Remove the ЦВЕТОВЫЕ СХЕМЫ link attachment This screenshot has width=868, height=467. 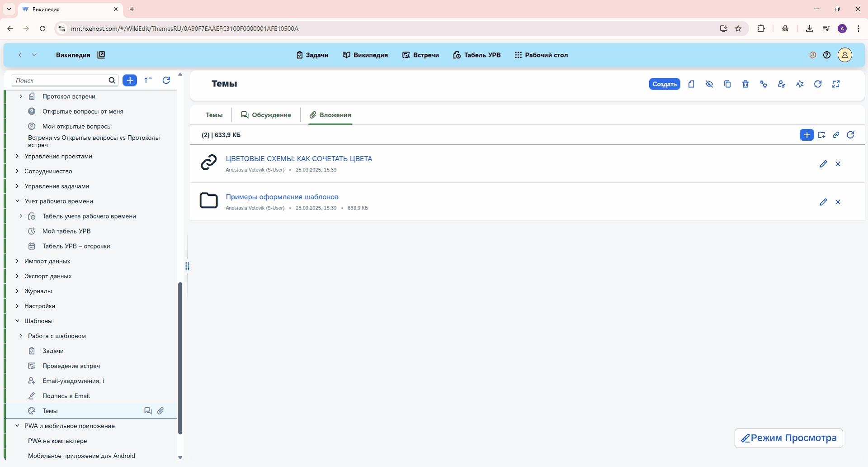click(838, 164)
